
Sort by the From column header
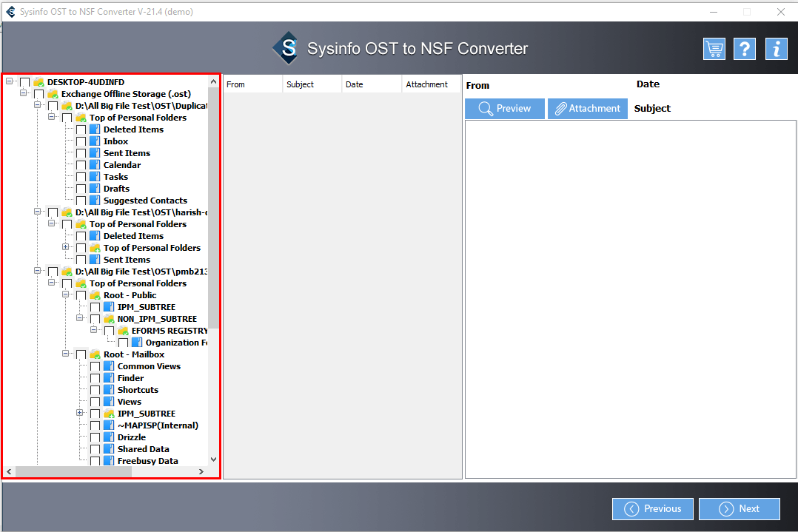253,84
